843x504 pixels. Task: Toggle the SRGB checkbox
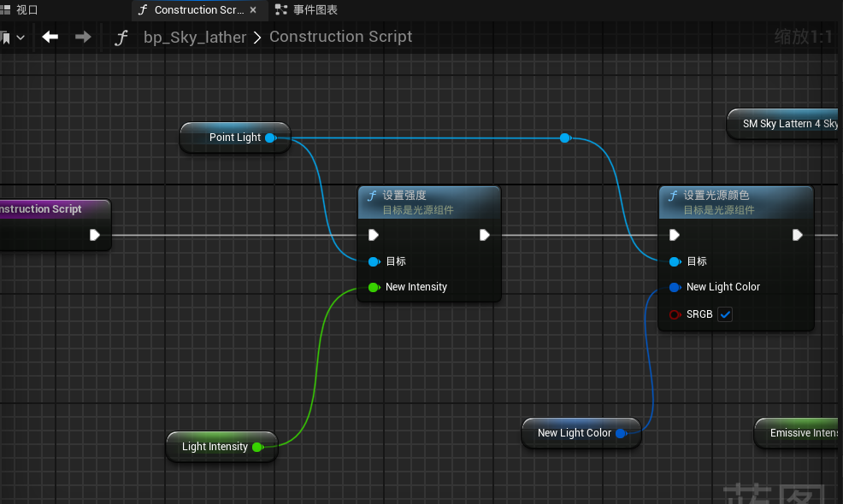pyautogui.click(x=725, y=314)
